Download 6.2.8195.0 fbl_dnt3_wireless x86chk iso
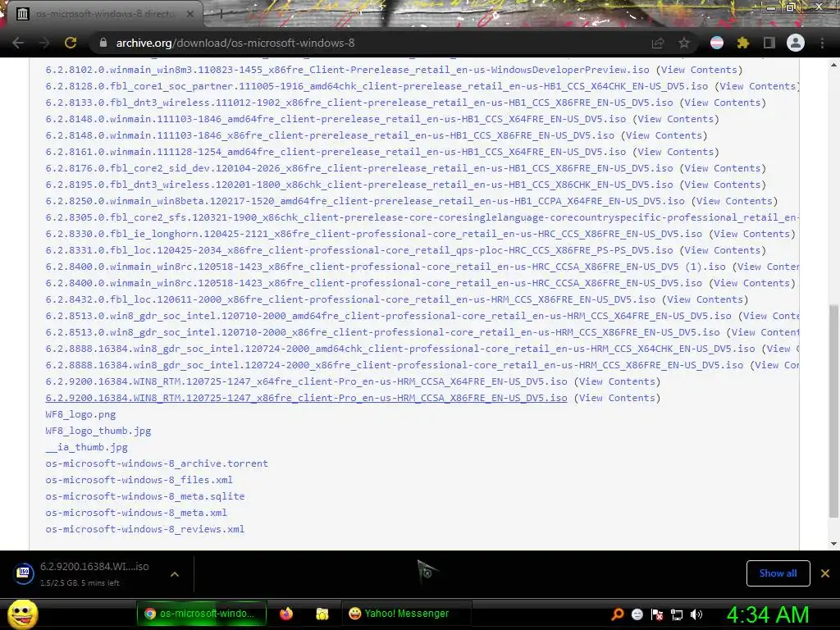Screen dimensions: 840x630 click(359, 185)
